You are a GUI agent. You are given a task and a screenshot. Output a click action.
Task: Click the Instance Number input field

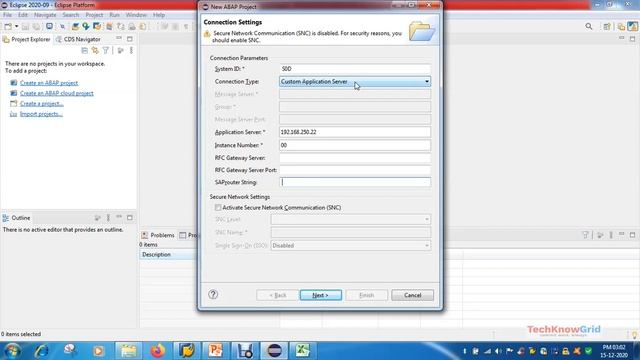point(355,145)
